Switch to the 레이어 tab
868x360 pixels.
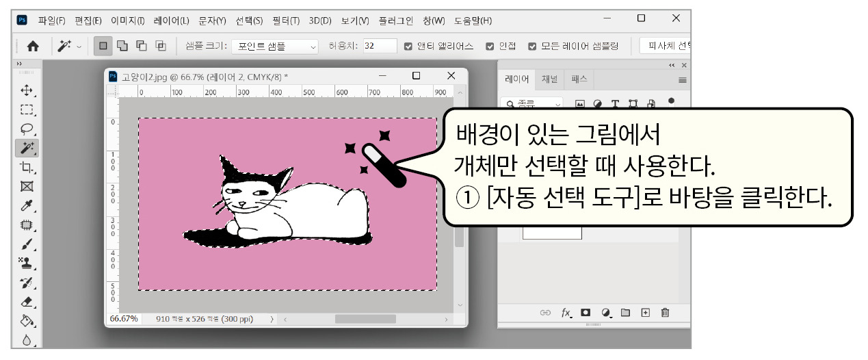(517, 79)
